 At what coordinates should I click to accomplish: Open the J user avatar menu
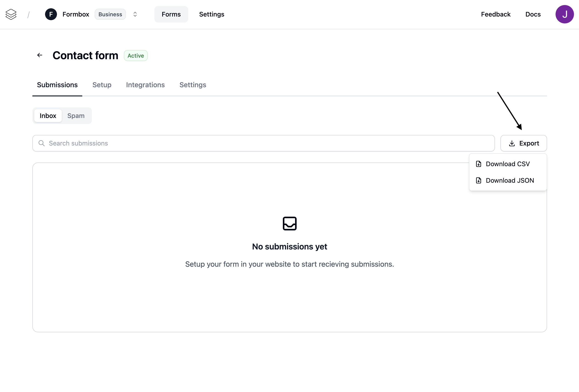click(564, 14)
